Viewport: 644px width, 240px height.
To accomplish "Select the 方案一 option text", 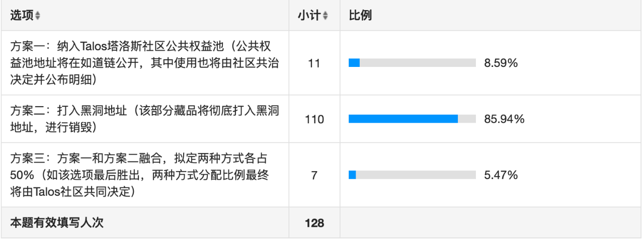I will pyautogui.click(x=145, y=63).
